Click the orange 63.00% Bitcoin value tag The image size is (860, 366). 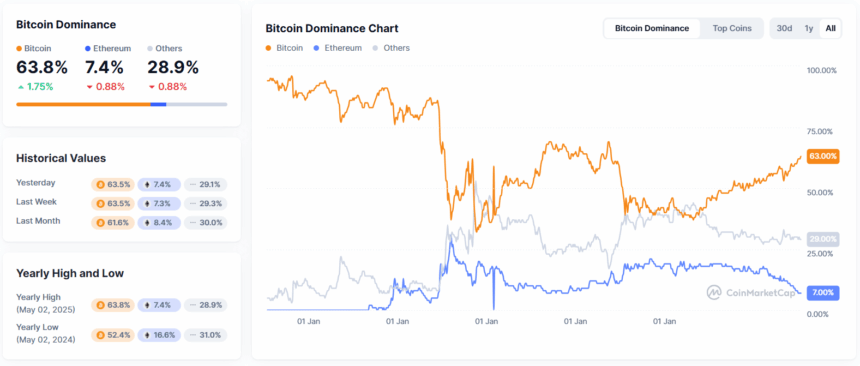(x=823, y=156)
